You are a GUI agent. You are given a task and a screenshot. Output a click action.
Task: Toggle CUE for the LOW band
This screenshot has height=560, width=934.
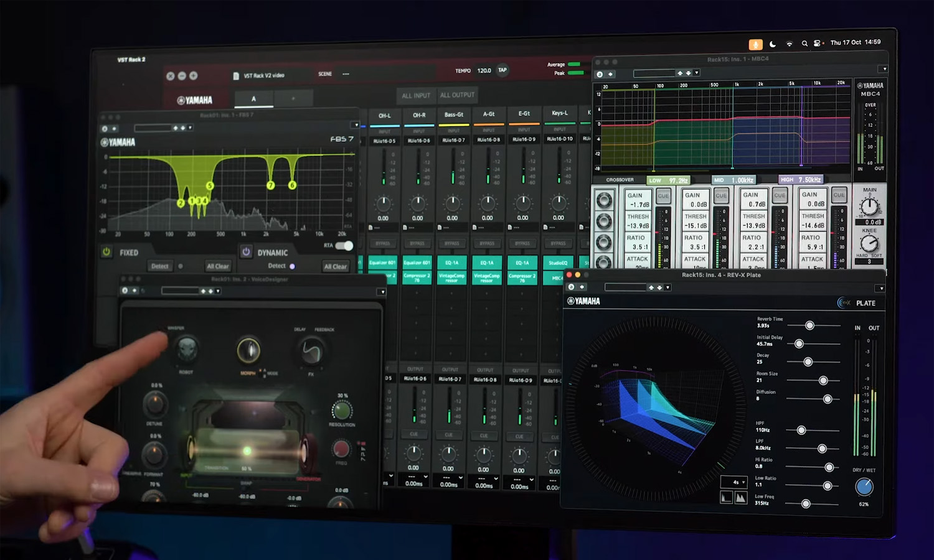tap(663, 195)
